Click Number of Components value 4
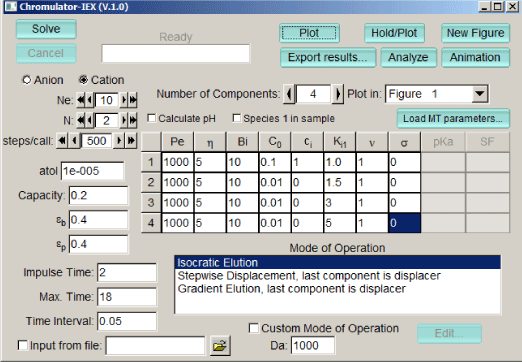Image resolution: width=522 pixels, height=362 pixels. (313, 94)
